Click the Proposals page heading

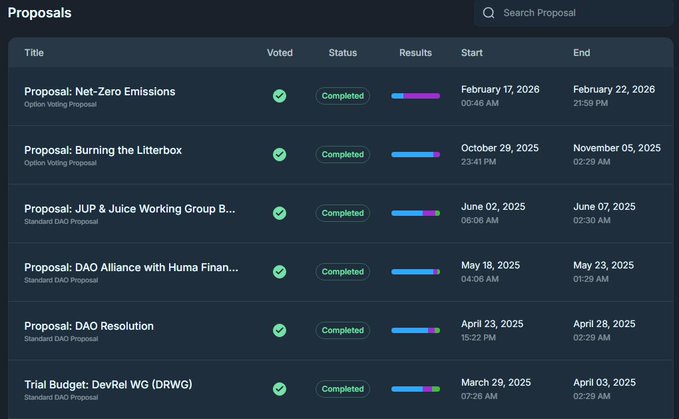[39, 13]
